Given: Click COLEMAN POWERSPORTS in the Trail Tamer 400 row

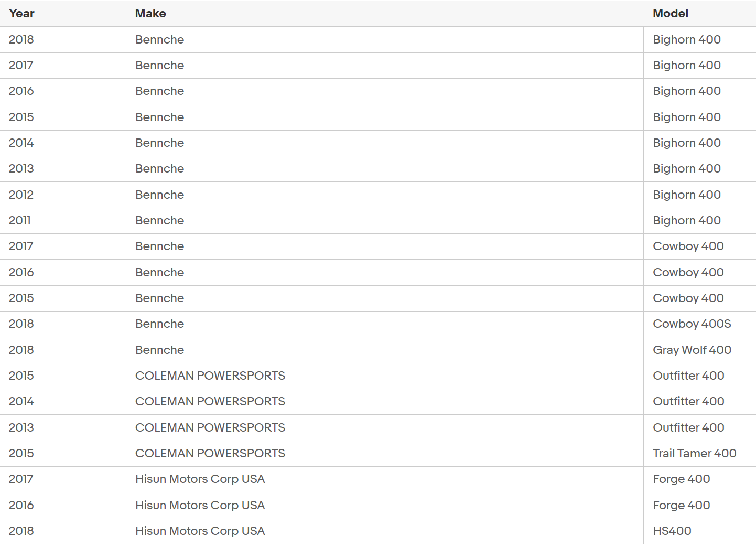Looking at the screenshot, I should (210, 453).
